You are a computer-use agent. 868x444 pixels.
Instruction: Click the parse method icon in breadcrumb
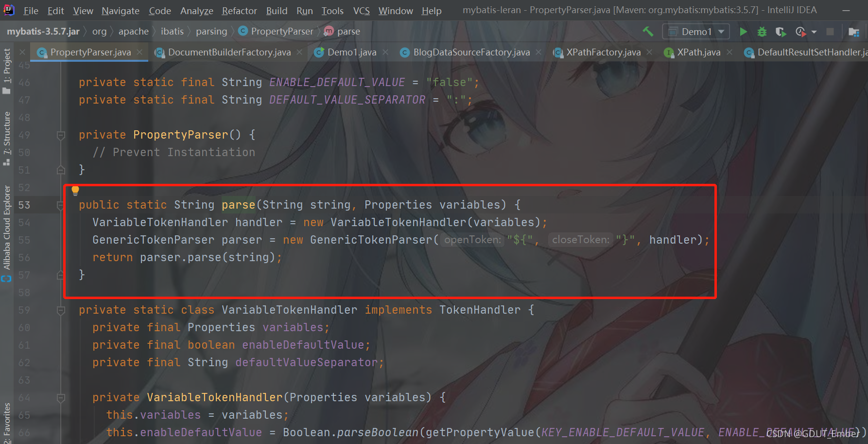(x=329, y=31)
